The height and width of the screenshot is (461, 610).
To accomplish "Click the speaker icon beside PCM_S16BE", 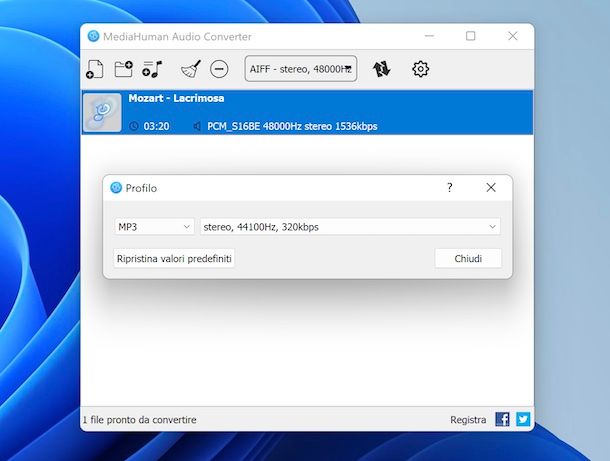I will pyautogui.click(x=197, y=126).
